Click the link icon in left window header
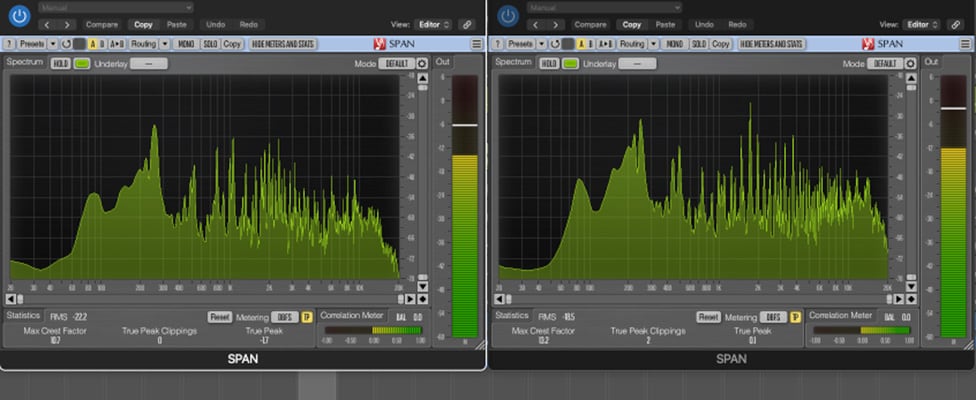This screenshot has width=976, height=400. click(467, 25)
